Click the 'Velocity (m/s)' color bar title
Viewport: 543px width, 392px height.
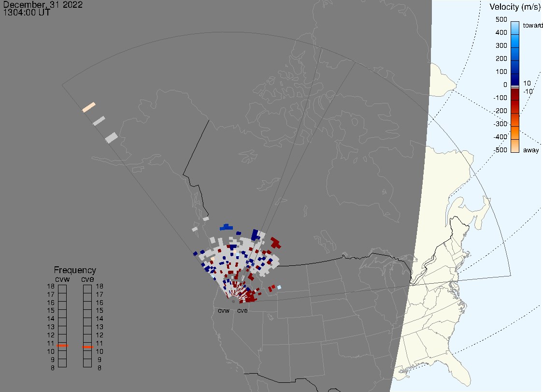coord(515,7)
